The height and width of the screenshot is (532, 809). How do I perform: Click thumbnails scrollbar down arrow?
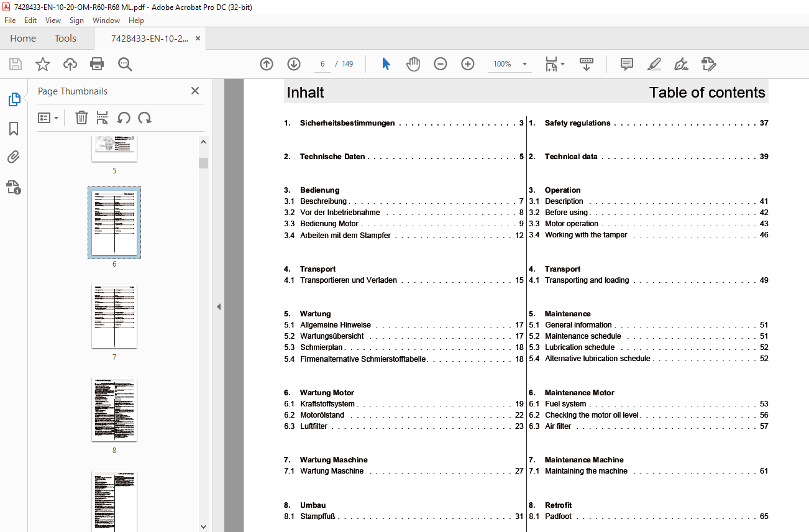[x=203, y=526]
